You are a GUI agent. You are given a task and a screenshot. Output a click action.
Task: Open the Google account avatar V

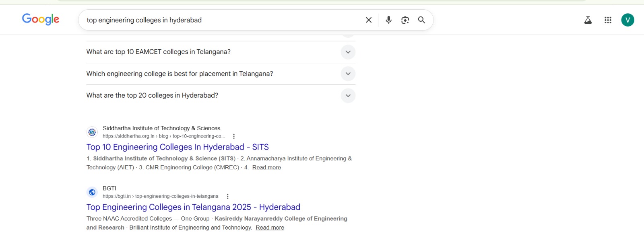(628, 20)
